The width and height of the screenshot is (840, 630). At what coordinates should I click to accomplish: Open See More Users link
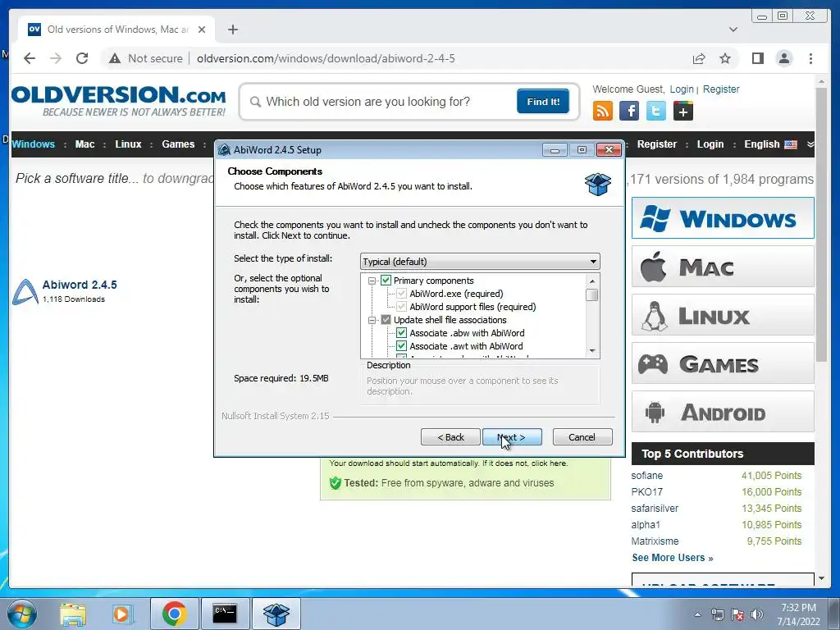click(x=673, y=558)
